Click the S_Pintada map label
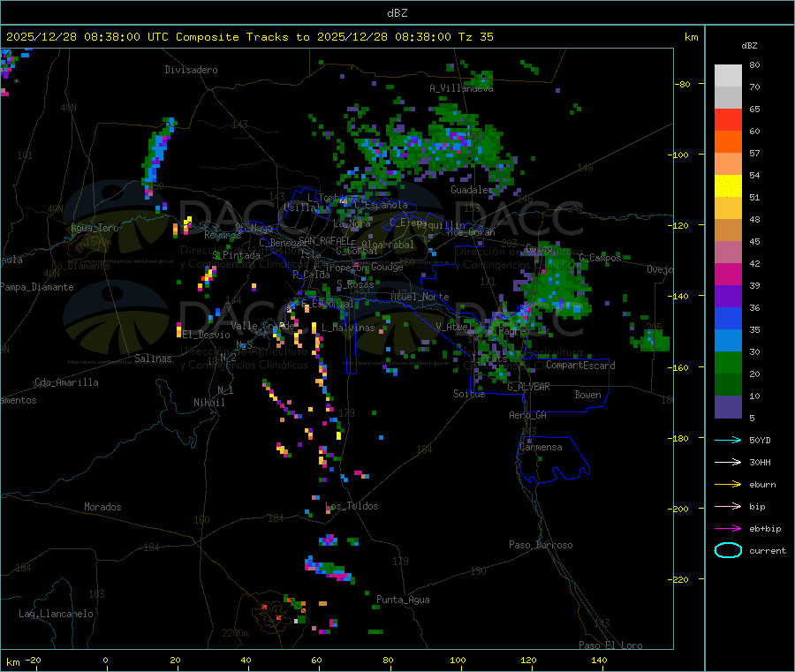Viewport: 795px width, 672px height. (x=236, y=255)
